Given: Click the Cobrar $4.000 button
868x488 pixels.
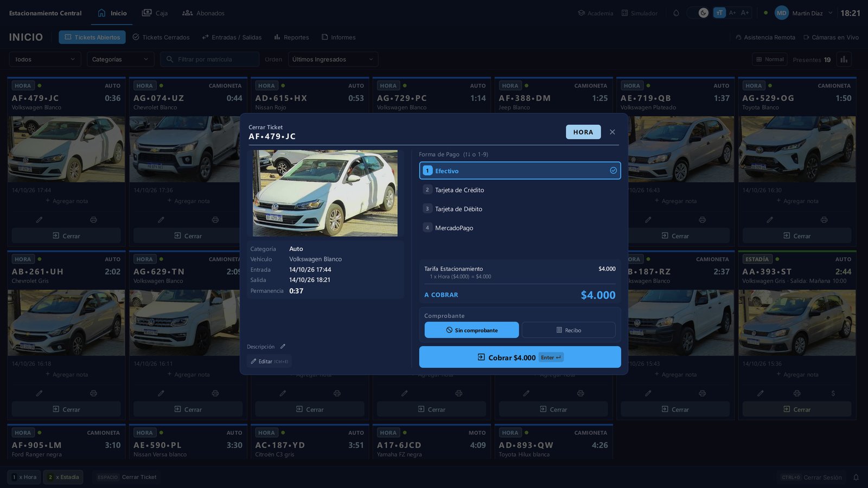Looking at the screenshot, I should pyautogui.click(x=520, y=357).
